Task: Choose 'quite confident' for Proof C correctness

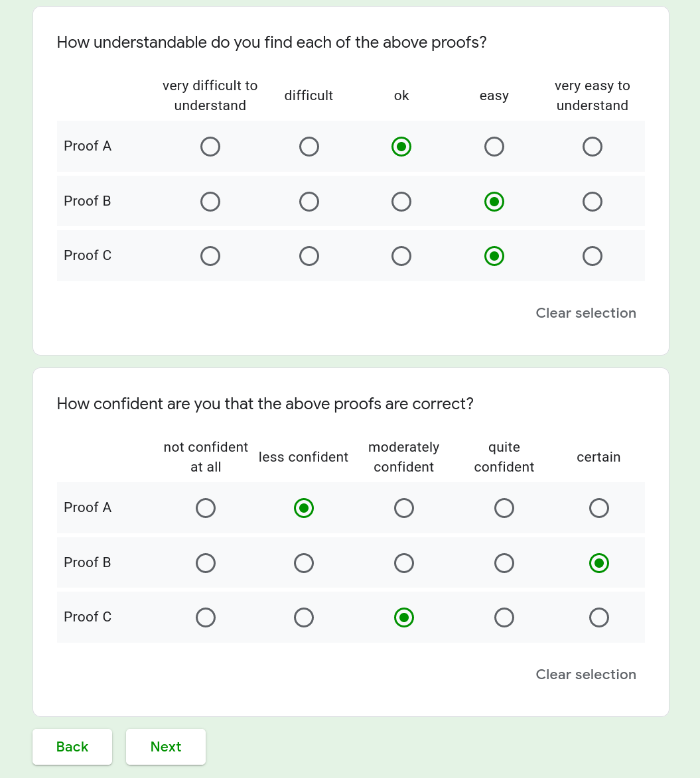Action: pos(504,617)
